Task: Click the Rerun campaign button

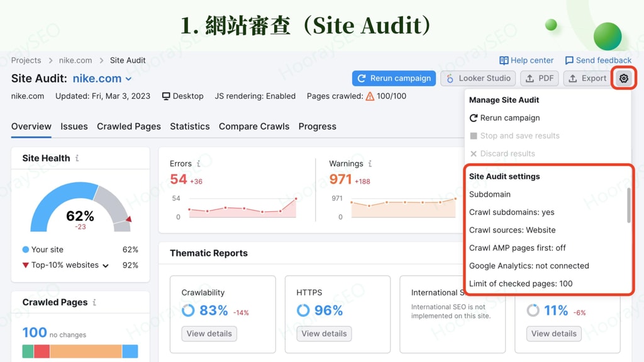Action: pyautogui.click(x=394, y=78)
